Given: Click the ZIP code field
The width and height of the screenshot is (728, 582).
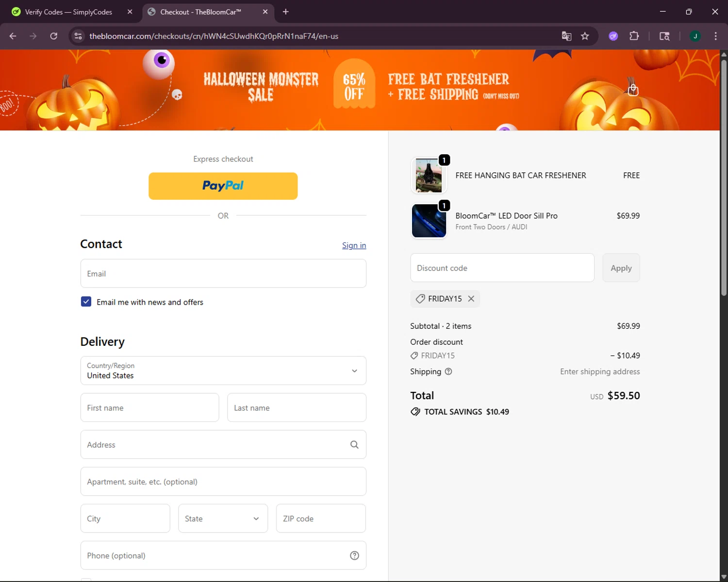Looking at the screenshot, I should coord(321,518).
